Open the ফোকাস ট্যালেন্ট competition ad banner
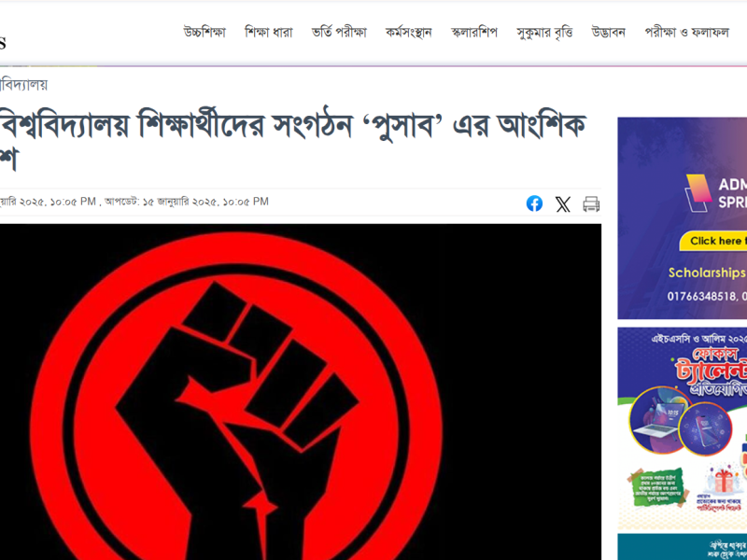This screenshot has height=560, width=747. (683, 428)
